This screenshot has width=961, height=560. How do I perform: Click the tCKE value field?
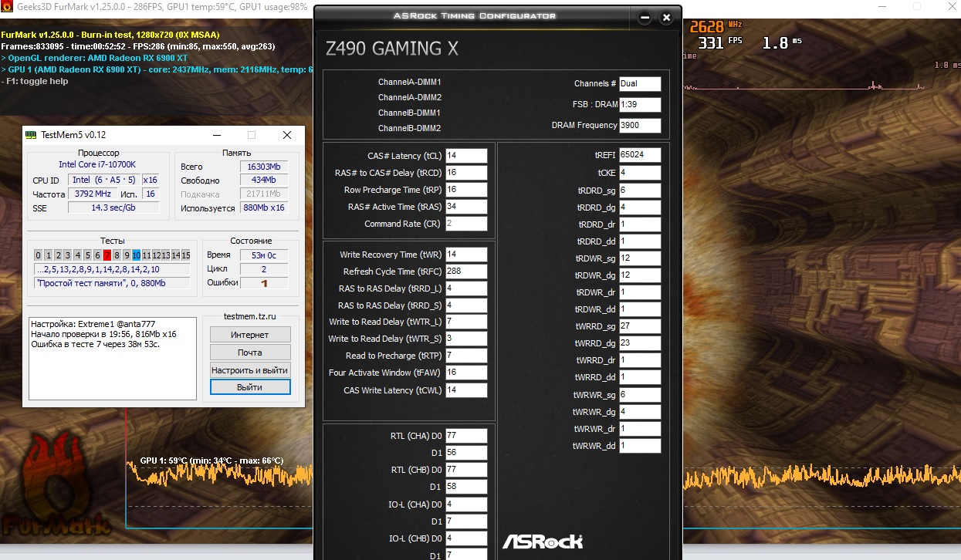640,173
